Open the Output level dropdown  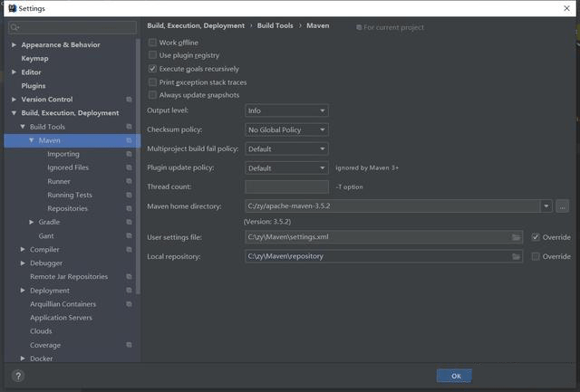pyautogui.click(x=286, y=110)
